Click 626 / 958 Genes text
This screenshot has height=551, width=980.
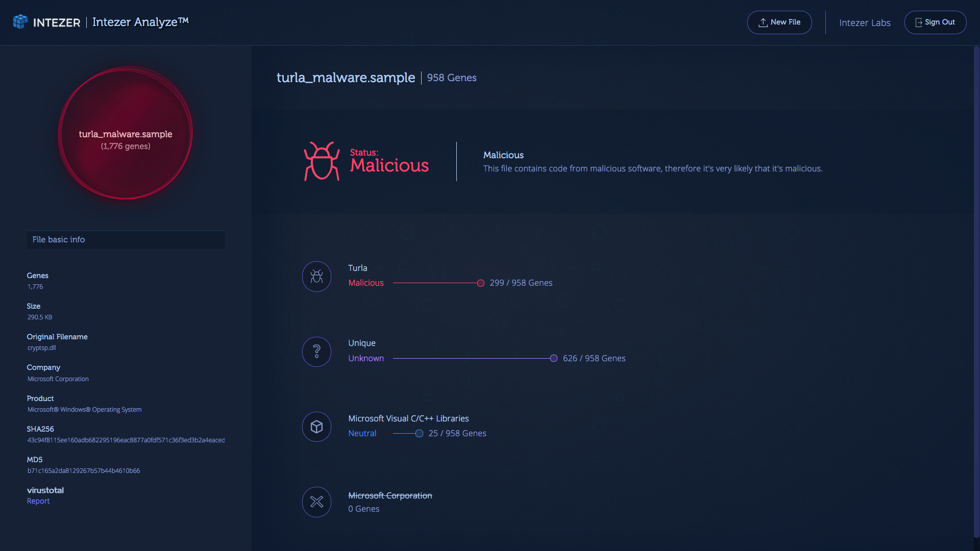click(x=594, y=358)
